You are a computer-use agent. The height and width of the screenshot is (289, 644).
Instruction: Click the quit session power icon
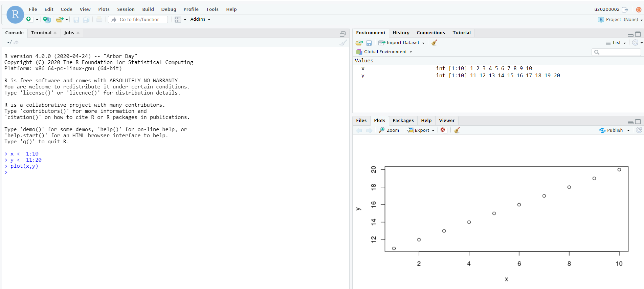pos(639,9)
